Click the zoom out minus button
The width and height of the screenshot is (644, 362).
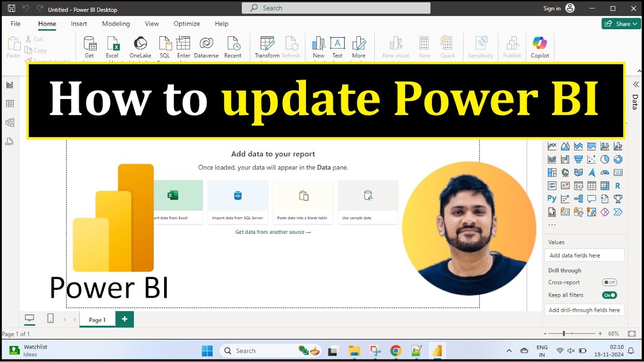tap(545, 333)
